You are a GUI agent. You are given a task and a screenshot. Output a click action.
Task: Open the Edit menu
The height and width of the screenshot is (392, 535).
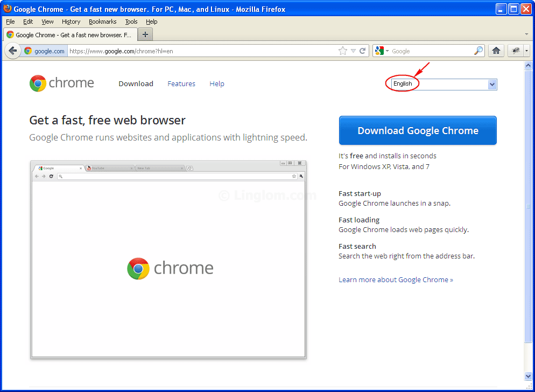point(28,22)
